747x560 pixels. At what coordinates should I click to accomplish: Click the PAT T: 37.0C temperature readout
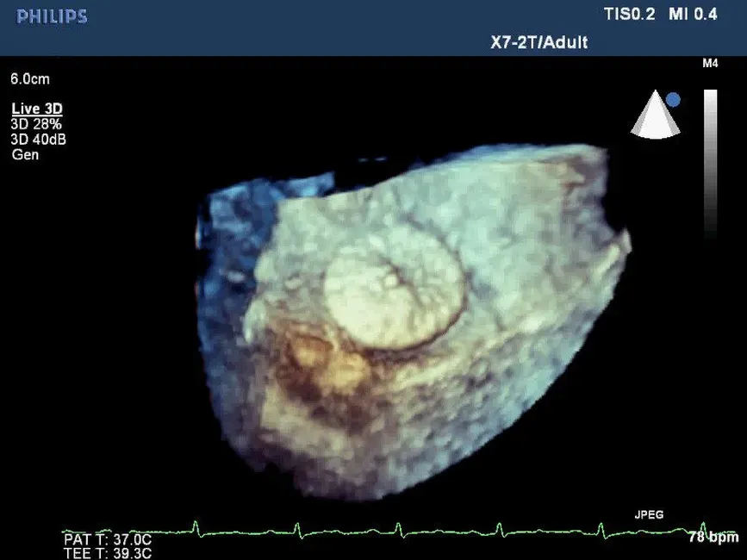tap(107, 539)
